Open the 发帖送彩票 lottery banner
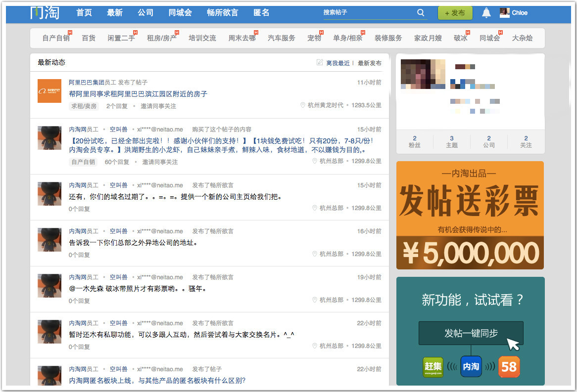The image size is (577, 392). click(x=470, y=215)
